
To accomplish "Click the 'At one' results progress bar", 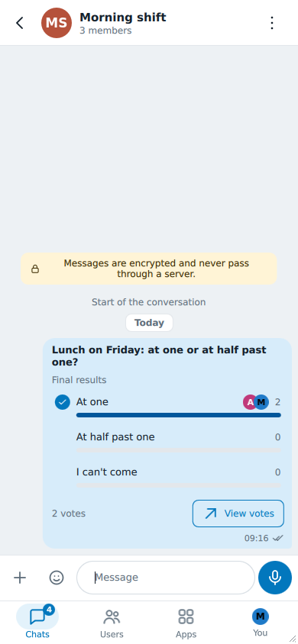I will [178, 415].
